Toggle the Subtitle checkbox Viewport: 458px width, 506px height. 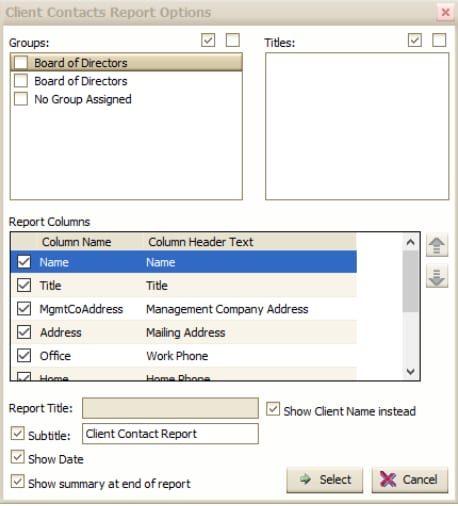pos(18,433)
